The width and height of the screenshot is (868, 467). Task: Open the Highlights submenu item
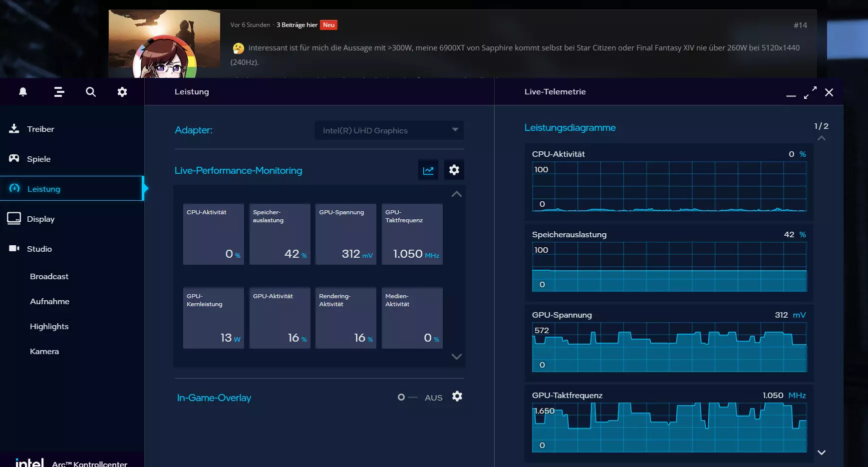(x=49, y=326)
